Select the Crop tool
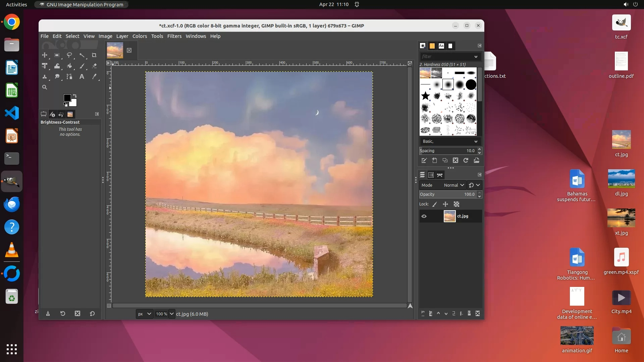644x362 pixels. [x=94, y=55]
